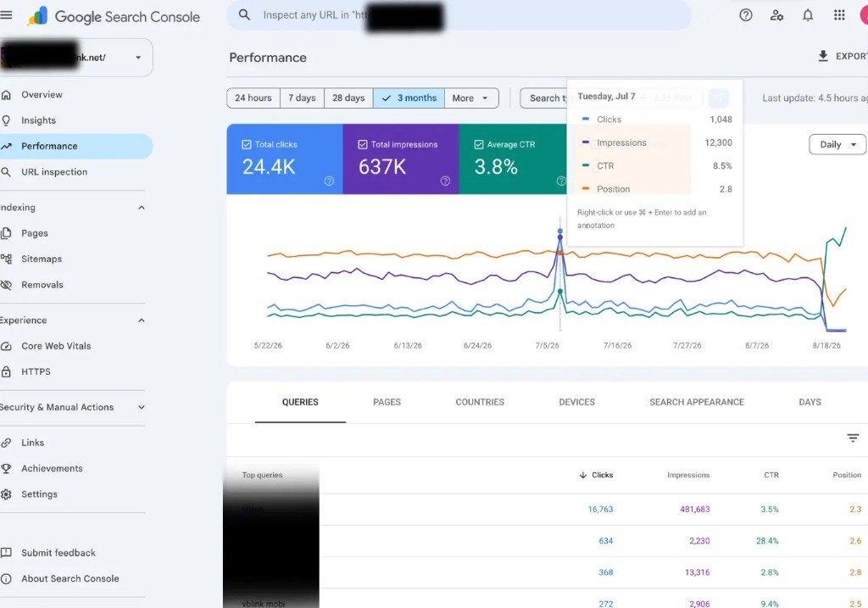Click the Removals crossed-eye icon
868x608 pixels.
[x=6, y=285]
